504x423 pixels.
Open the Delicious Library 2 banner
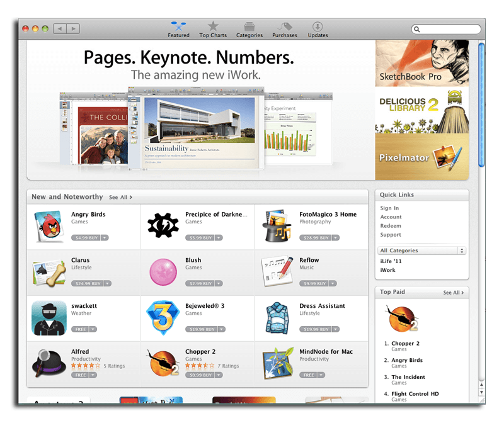(x=422, y=110)
